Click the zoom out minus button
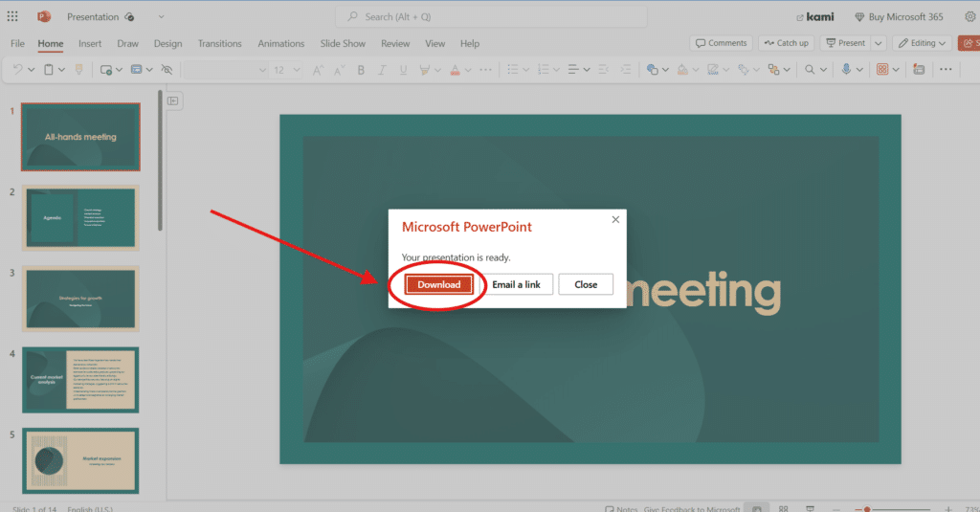980x512 pixels. tap(836, 509)
